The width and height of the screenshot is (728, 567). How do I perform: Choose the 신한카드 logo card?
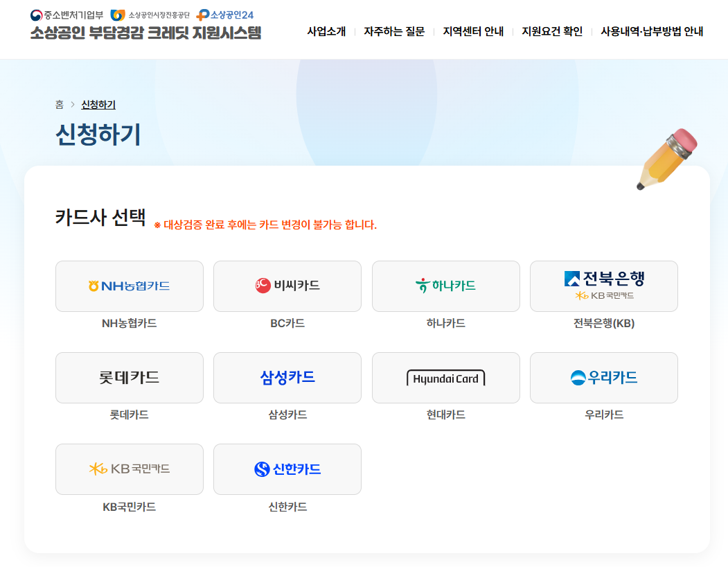287,469
